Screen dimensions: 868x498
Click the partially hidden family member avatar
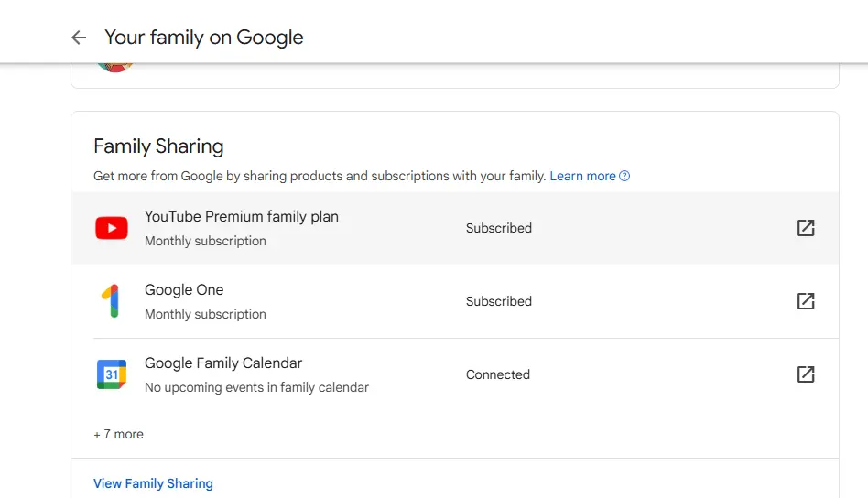(115, 68)
